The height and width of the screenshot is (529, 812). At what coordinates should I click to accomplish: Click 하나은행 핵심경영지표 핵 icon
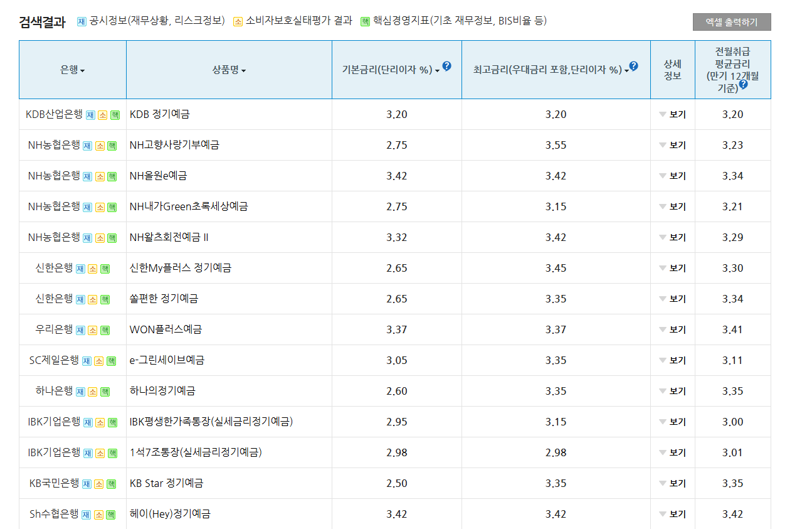[x=105, y=392]
